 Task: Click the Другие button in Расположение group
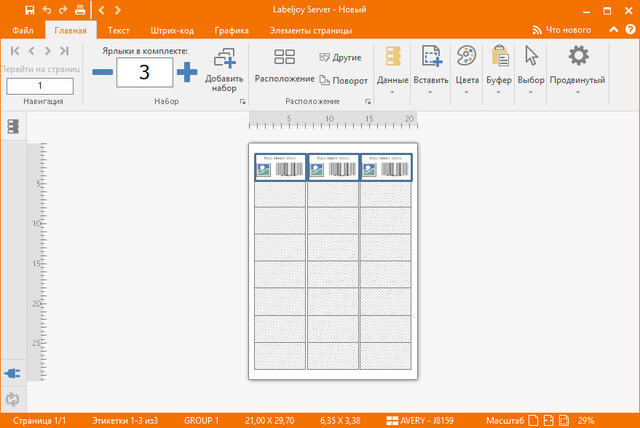(340, 58)
